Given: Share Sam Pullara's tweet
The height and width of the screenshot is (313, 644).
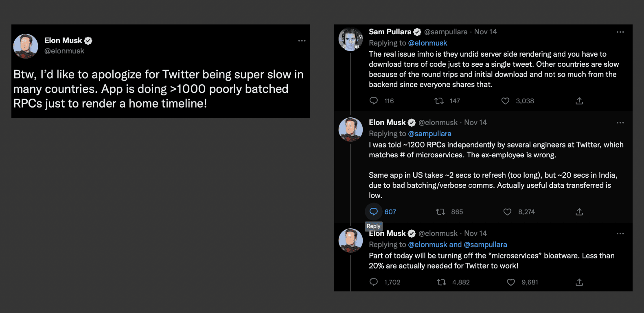Looking at the screenshot, I should 579,101.
